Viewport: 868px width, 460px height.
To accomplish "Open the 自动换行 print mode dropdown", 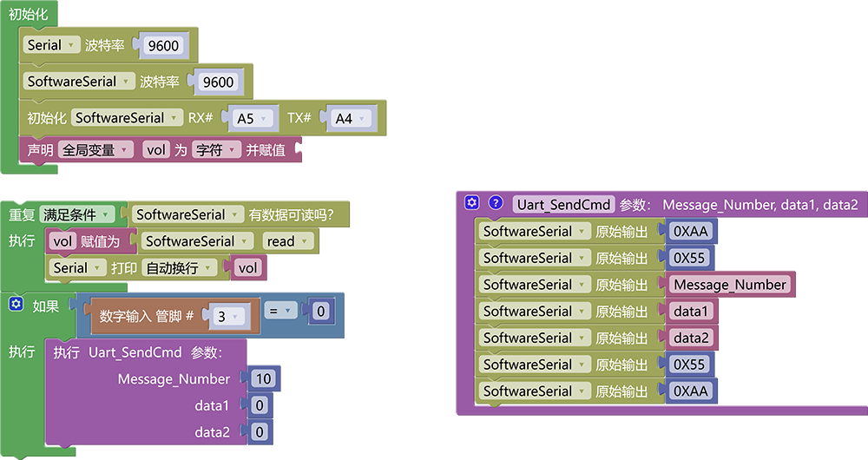I will tap(180, 268).
